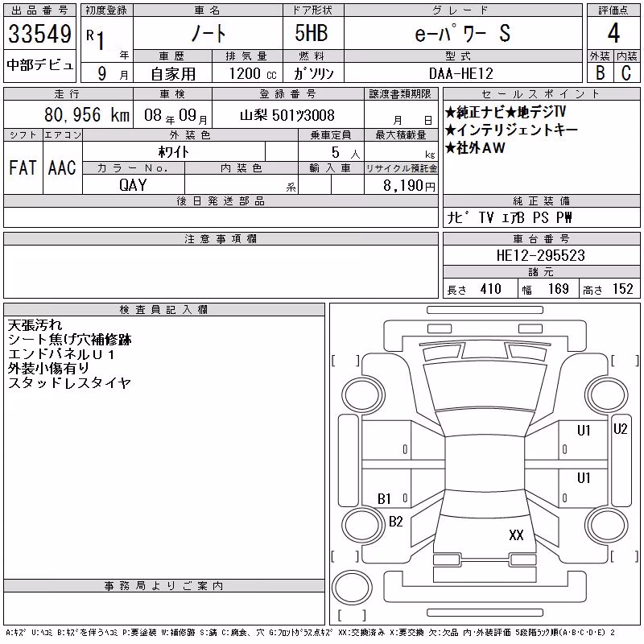
Task: Click the XX mark on the car diagram
Action: click(516, 535)
